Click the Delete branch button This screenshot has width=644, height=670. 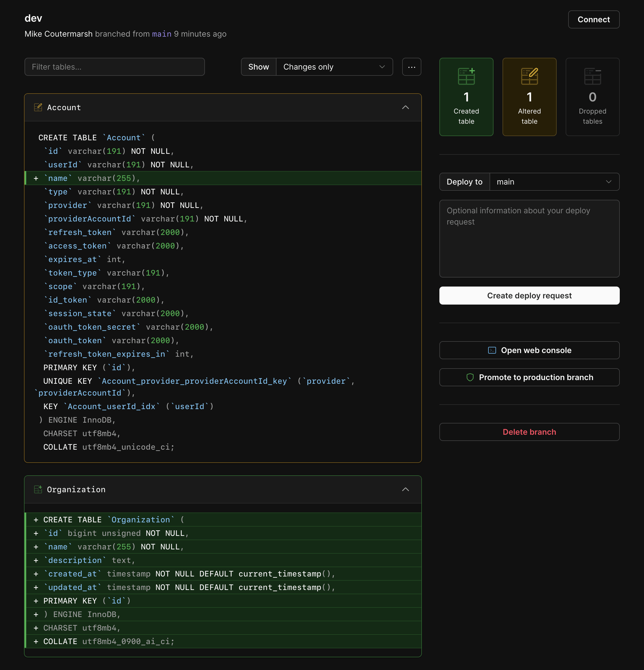point(530,431)
